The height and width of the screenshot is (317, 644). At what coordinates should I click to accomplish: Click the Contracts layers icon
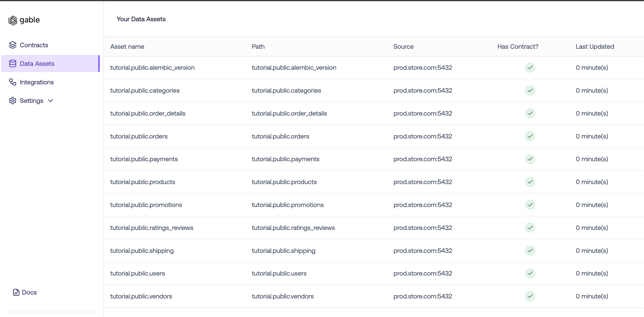(x=13, y=45)
